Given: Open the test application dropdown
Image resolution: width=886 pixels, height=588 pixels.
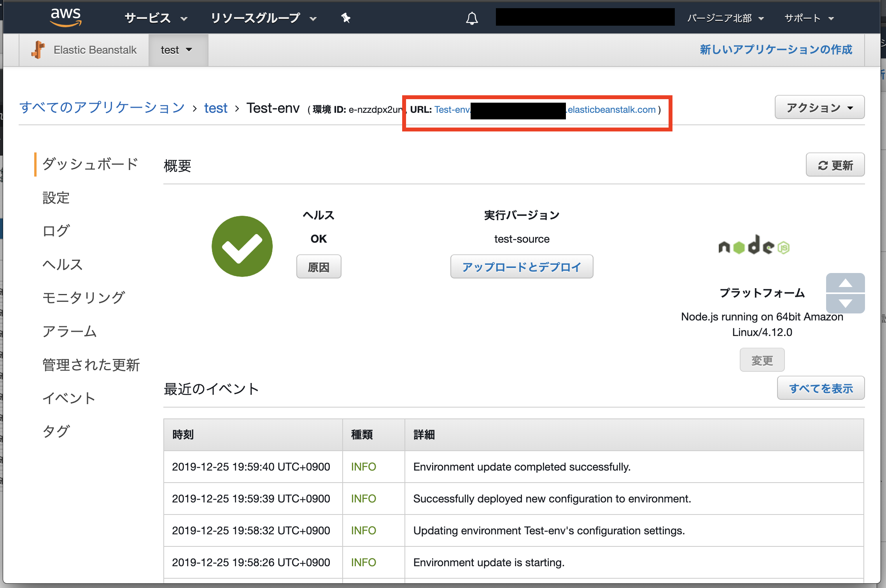Looking at the screenshot, I should pos(177,50).
